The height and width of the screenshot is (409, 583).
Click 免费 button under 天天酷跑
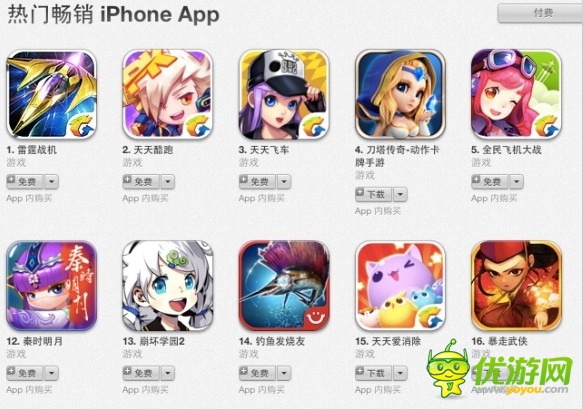point(141,182)
